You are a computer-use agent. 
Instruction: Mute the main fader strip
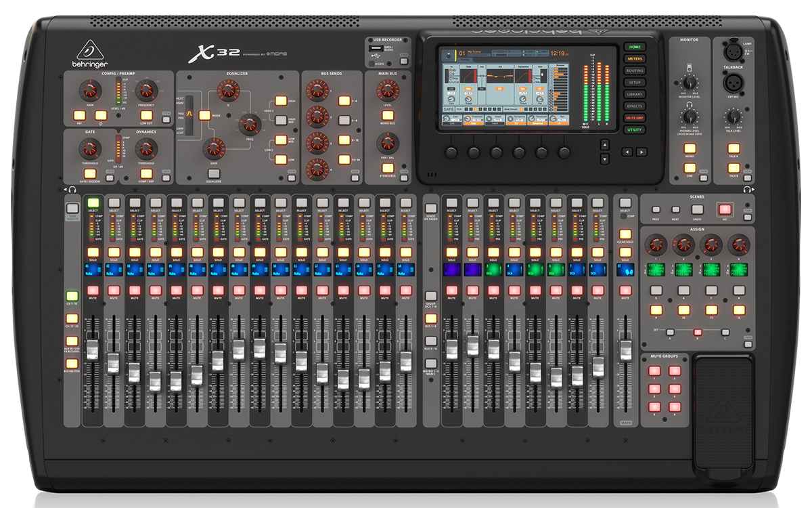625,290
